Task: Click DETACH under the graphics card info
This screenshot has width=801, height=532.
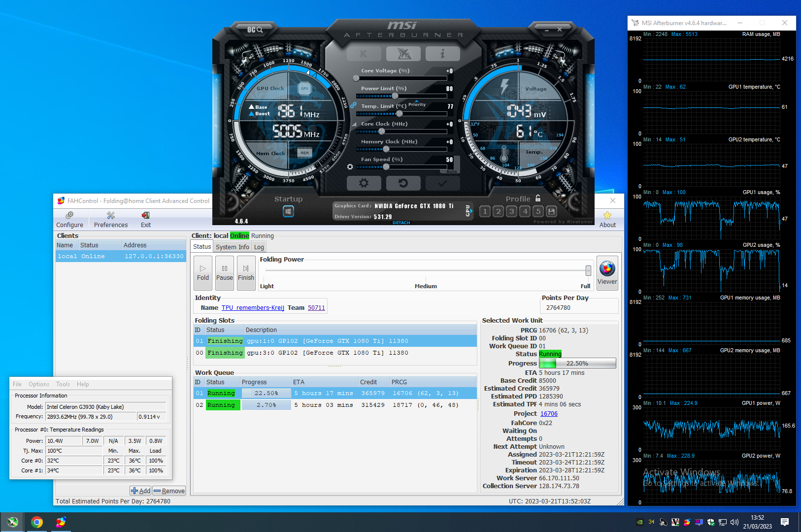Action: [401, 223]
